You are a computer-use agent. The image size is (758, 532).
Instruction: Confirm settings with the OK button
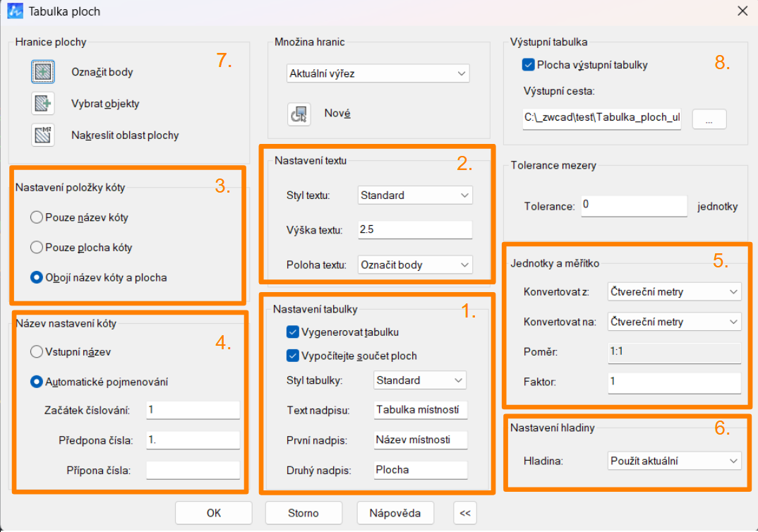214,513
